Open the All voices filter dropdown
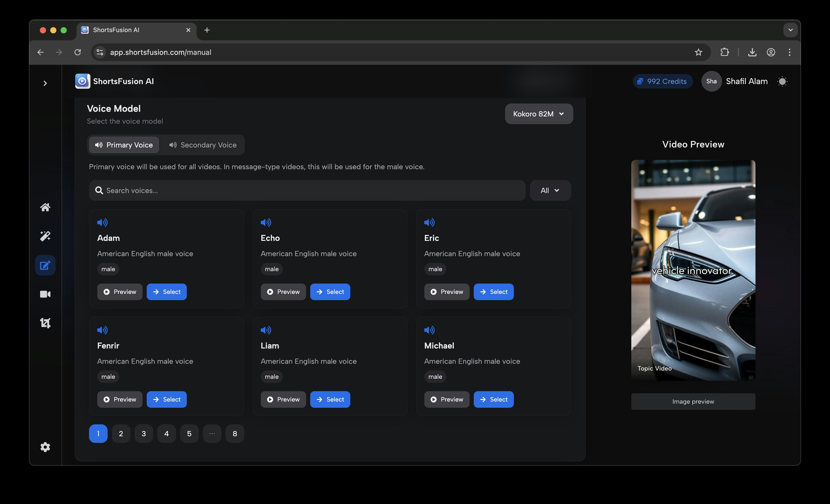 [550, 190]
